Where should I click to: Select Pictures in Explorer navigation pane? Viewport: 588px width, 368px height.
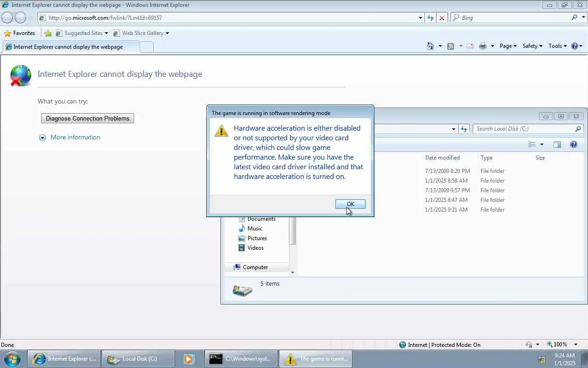tap(257, 238)
